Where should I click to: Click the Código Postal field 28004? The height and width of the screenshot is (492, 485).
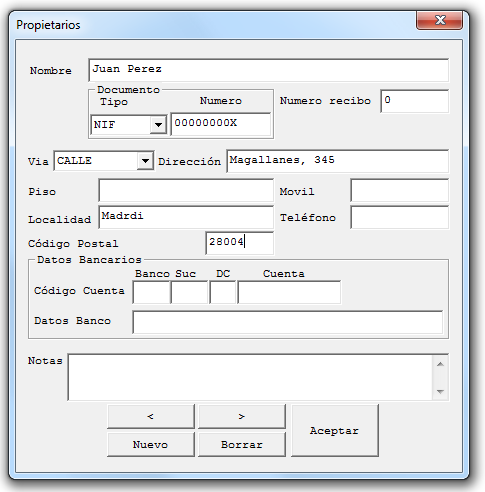click(x=240, y=243)
